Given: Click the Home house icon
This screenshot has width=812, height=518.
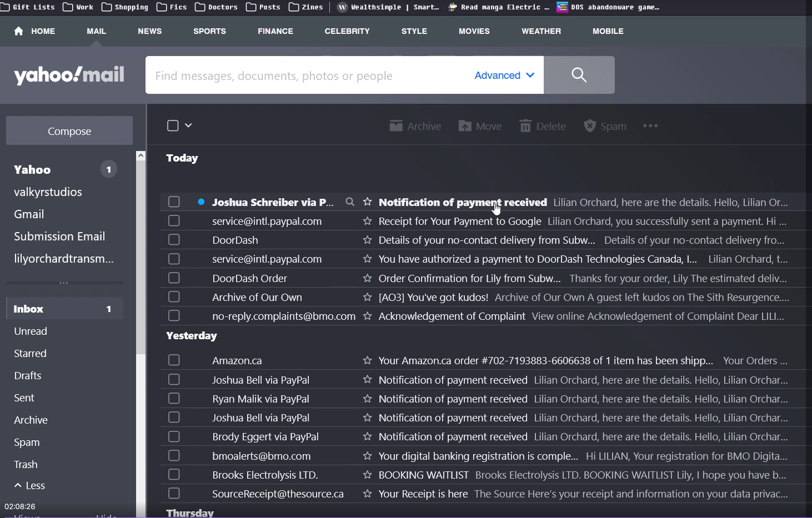Looking at the screenshot, I should (x=18, y=31).
